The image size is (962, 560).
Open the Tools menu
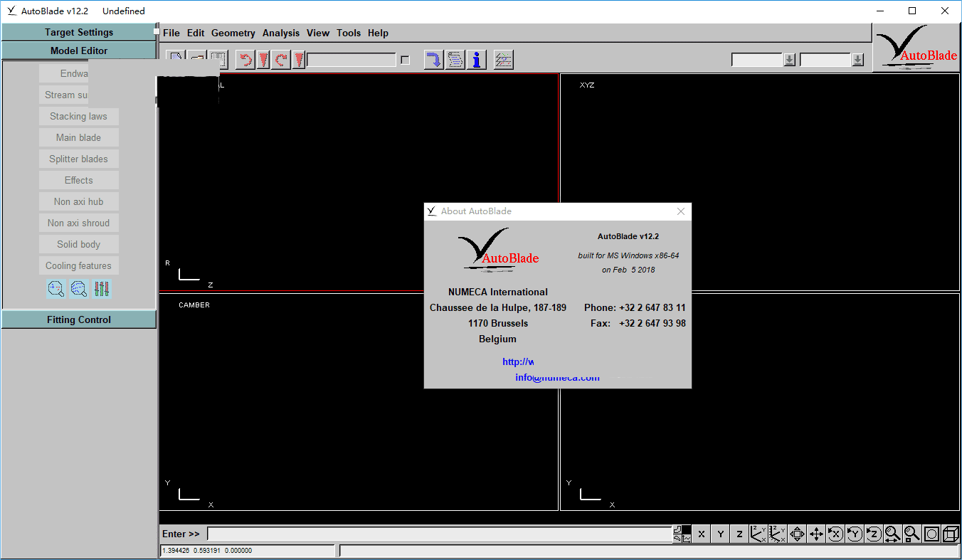click(x=349, y=33)
